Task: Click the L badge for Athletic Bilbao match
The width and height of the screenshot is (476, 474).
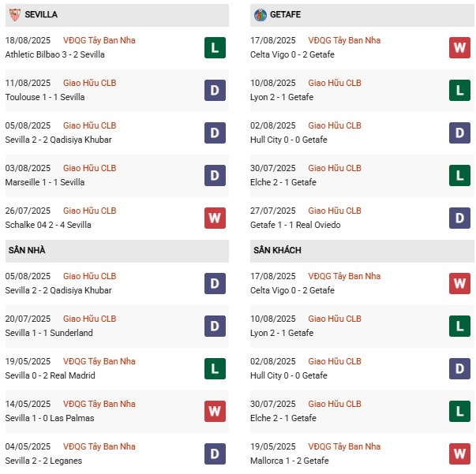Action: tap(215, 47)
